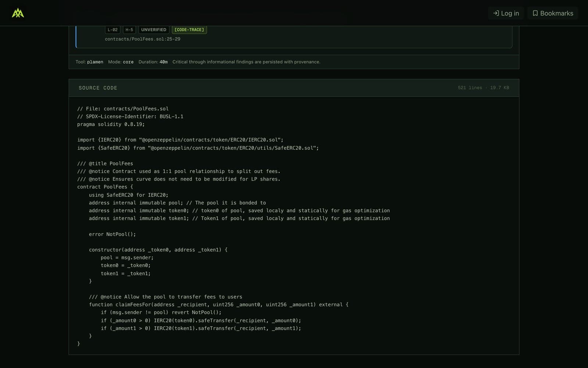Click the claimFeesFor function signature line

click(x=219, y=305)
